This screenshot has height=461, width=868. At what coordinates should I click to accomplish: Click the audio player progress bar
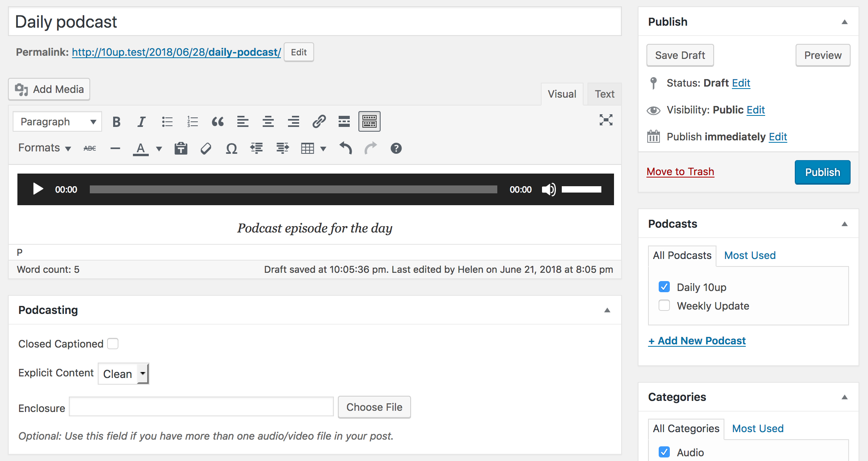pos(293,189)
